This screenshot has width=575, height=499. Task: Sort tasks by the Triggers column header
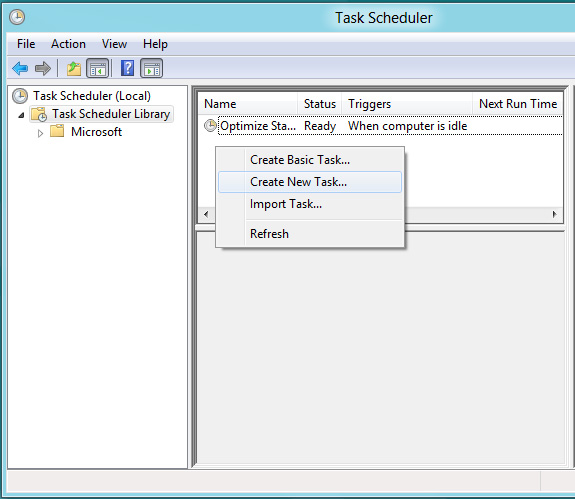coord(407,104)
